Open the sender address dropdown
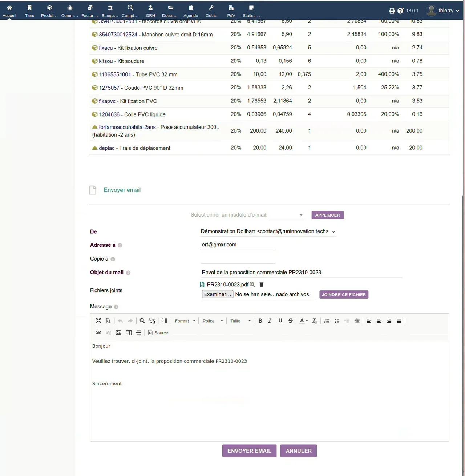The width and height of the screenshot is (465, 476). (x=268, y=231)
